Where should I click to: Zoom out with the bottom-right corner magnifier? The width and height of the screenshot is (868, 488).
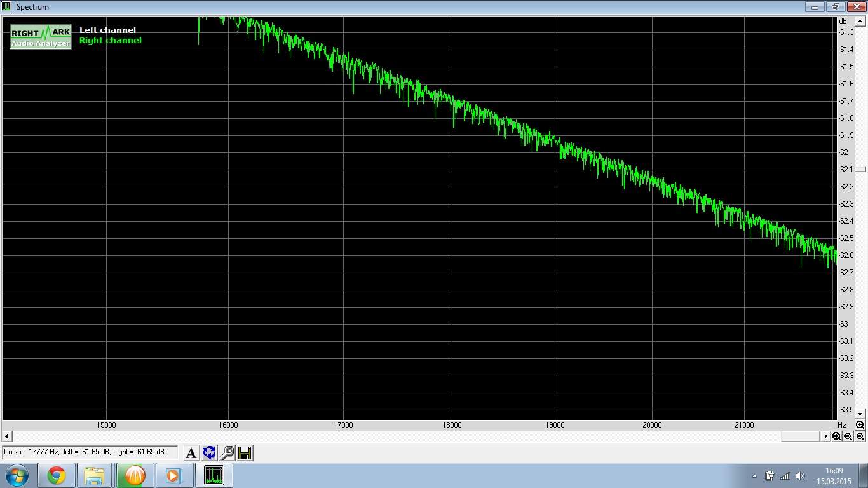[860, 437]
